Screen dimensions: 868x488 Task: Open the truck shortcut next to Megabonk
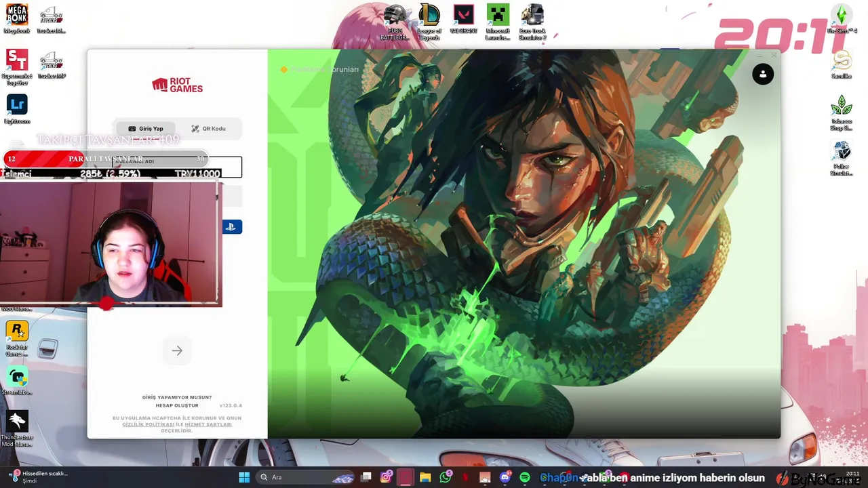pos(52,19)
